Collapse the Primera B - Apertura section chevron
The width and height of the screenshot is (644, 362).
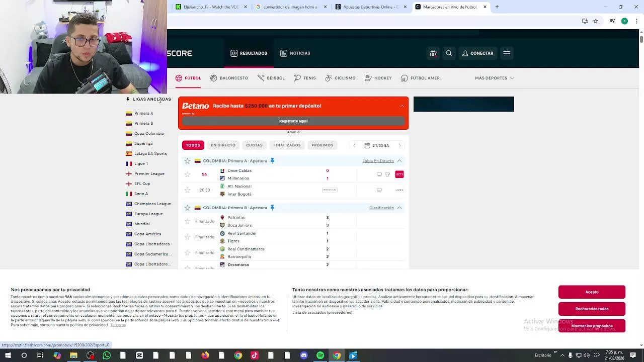coord(399,208)
